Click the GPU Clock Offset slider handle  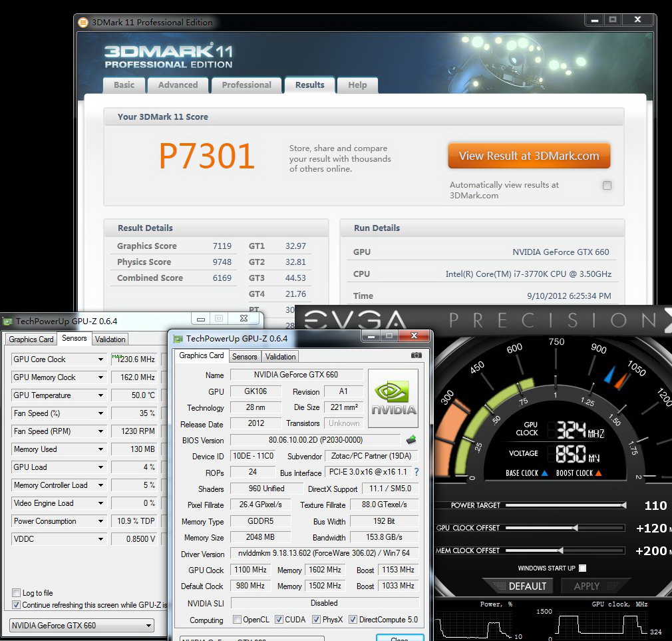[x=575, y=528]
